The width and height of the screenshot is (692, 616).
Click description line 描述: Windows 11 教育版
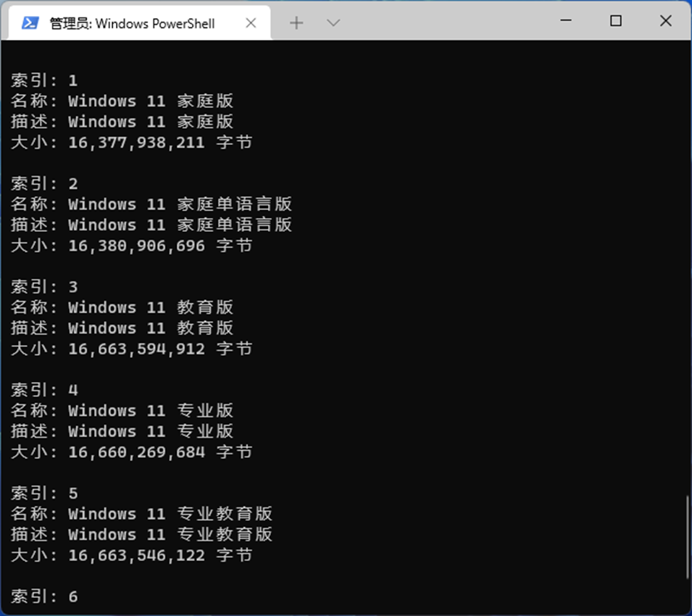point(122,328)
